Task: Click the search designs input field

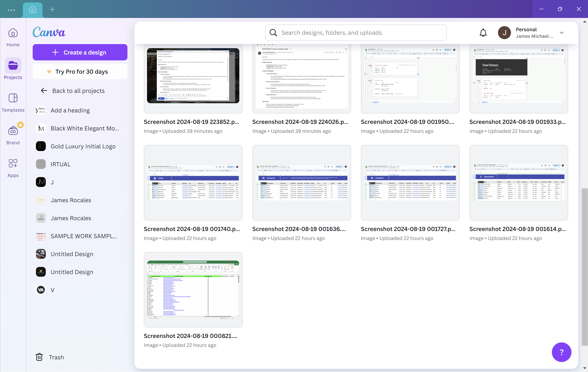Action: (356, 33)
